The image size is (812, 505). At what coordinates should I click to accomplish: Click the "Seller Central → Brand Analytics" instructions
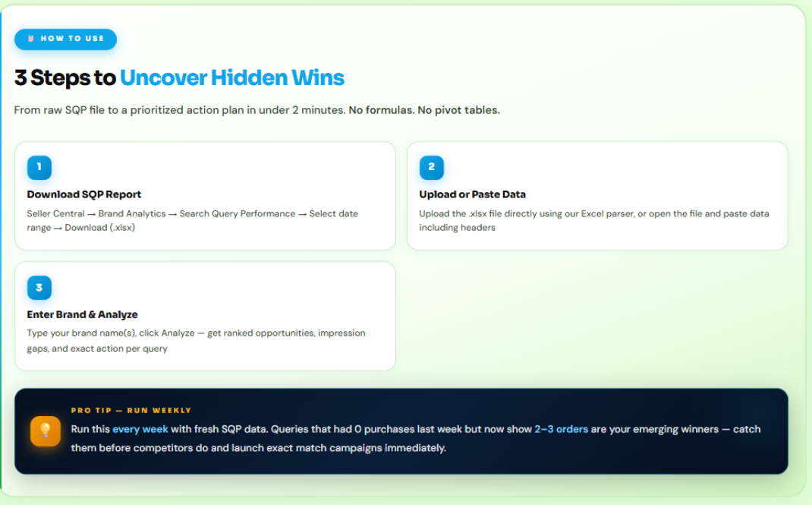tap(193, 221)
